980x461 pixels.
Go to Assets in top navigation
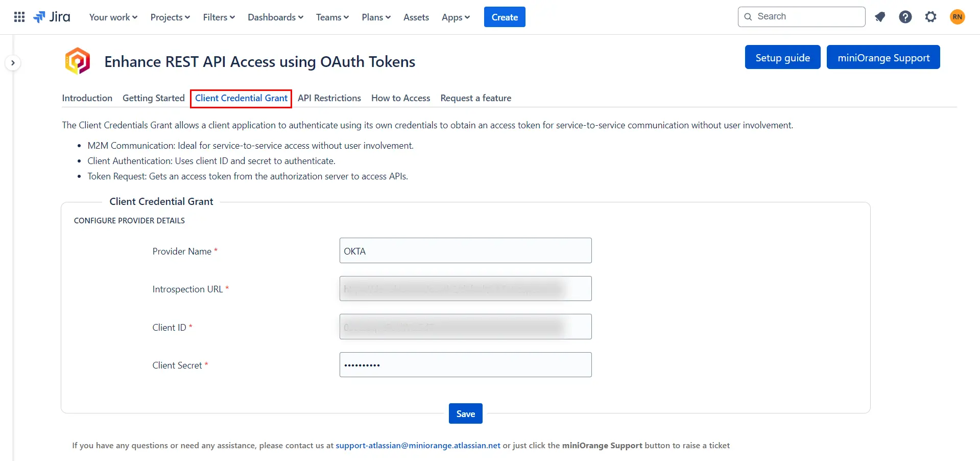click(x=416, y=17)
